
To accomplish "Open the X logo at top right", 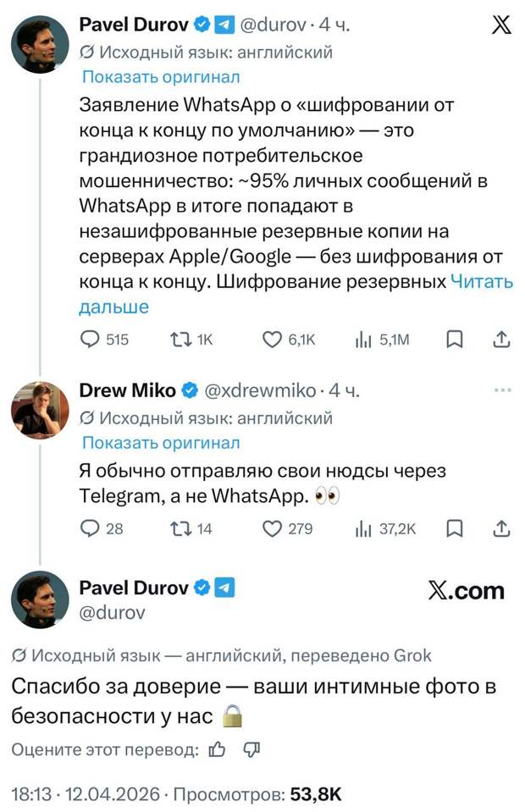I will click(x=501, y=26).
